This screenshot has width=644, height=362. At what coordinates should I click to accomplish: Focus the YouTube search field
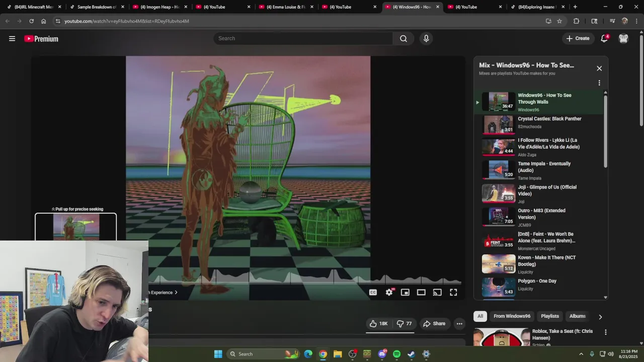tap(303, 39)
